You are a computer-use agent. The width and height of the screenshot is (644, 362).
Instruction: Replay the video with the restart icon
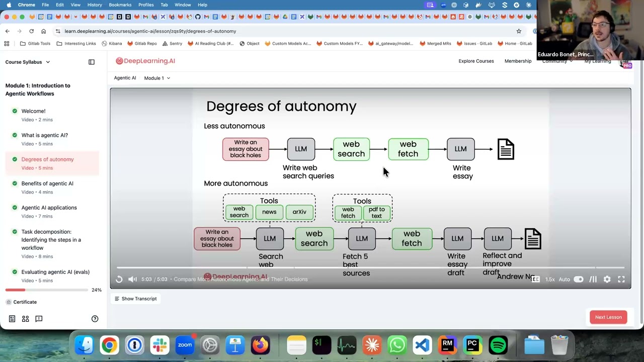119,280
